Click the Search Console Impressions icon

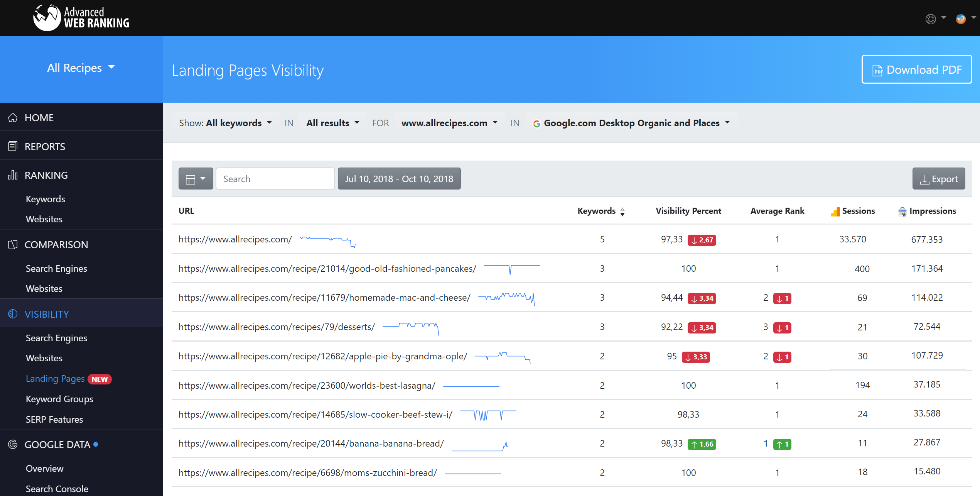(x=902, y=212)
